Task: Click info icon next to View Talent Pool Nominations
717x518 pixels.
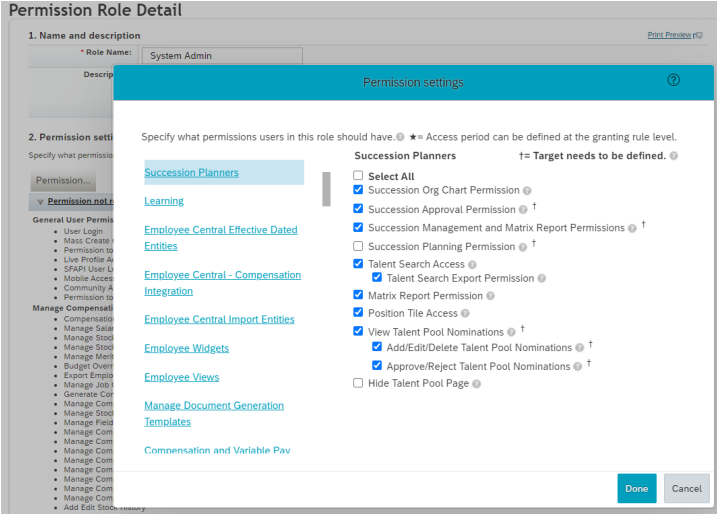Action: point(511,332)
